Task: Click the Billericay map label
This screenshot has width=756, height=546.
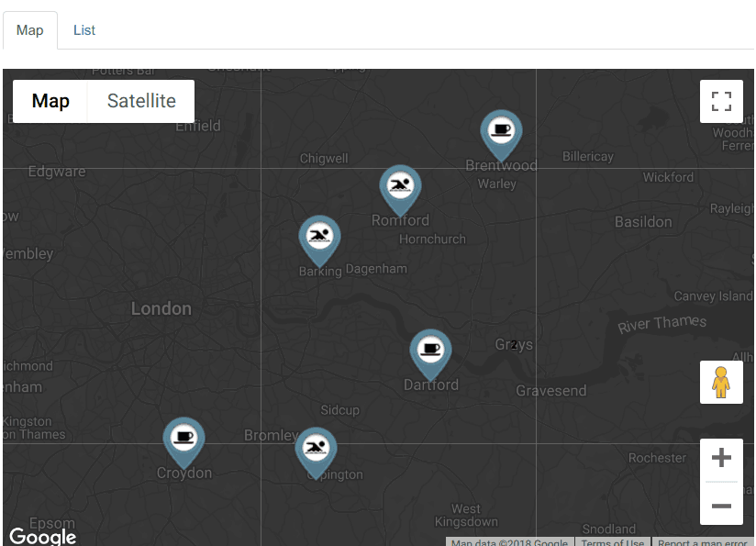Action: 588,157
